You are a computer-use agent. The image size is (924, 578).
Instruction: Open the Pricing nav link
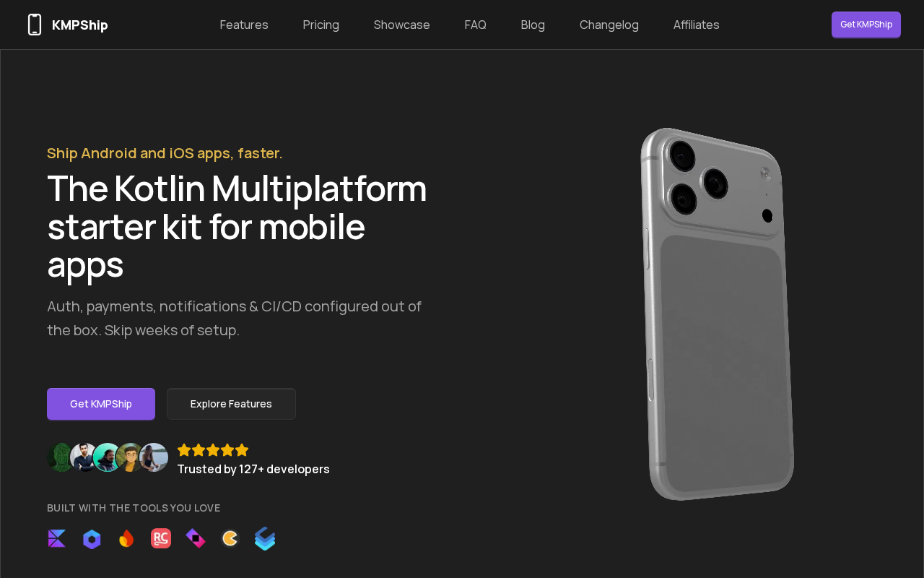point(321,25)
